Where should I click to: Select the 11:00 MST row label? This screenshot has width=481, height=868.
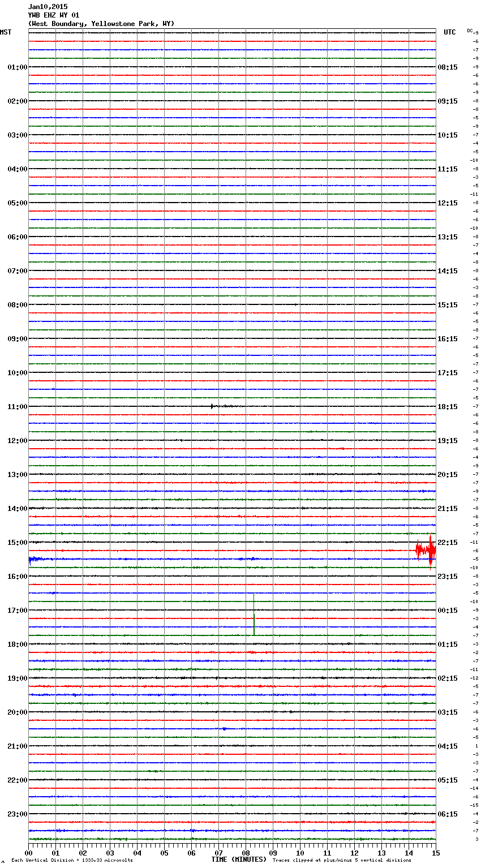tap(17, 407)
